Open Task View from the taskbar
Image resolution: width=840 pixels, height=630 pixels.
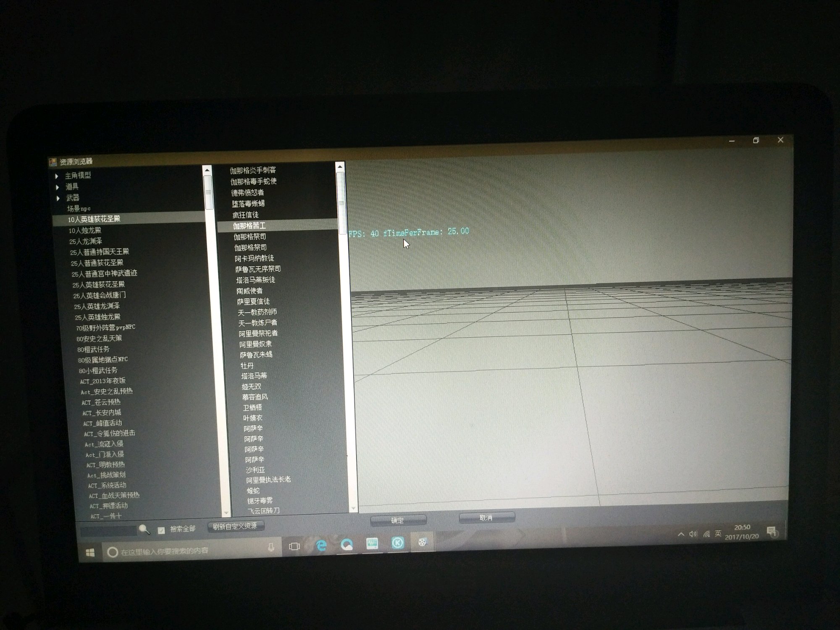(294, 546)
